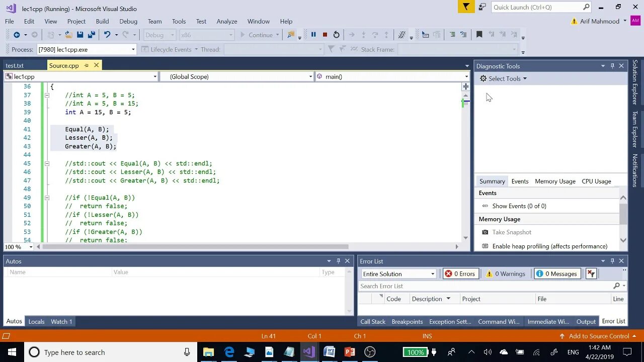Switch to the Memory Usage tab
This screenshot has height=362, width=644.
tap(555, 181)
